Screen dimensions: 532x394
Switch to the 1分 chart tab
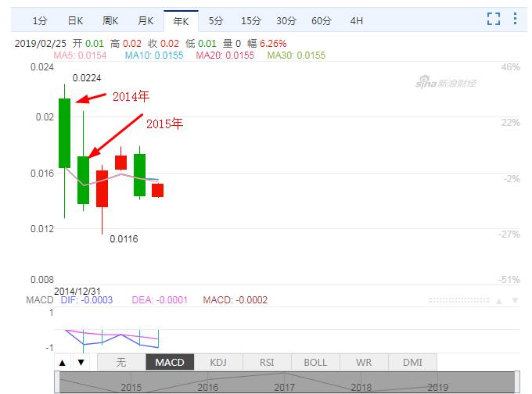39,20
